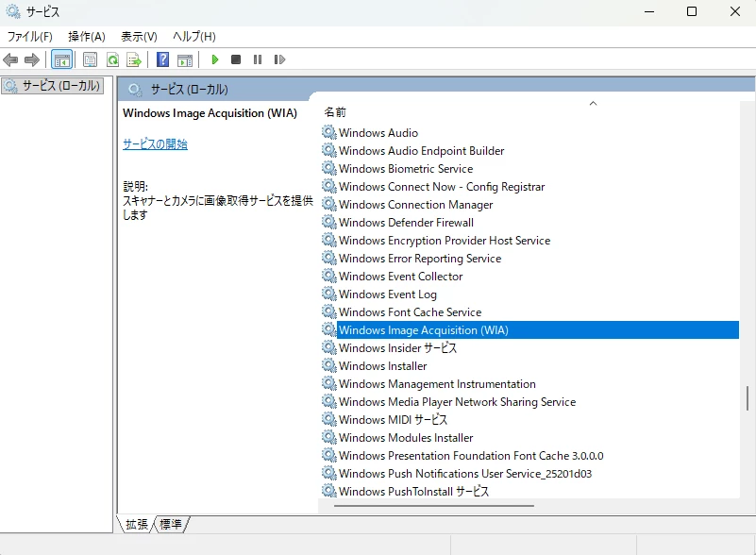This screenshot has width=756, height=555.
Task: Click the サービス title bar gear icon
Action: 13,11
